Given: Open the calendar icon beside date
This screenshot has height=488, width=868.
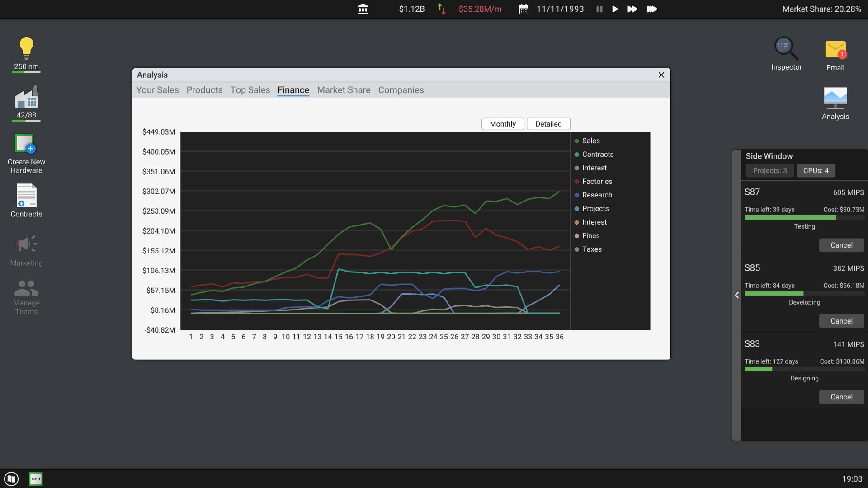Looking at the screenshot, I should (523, 9).
